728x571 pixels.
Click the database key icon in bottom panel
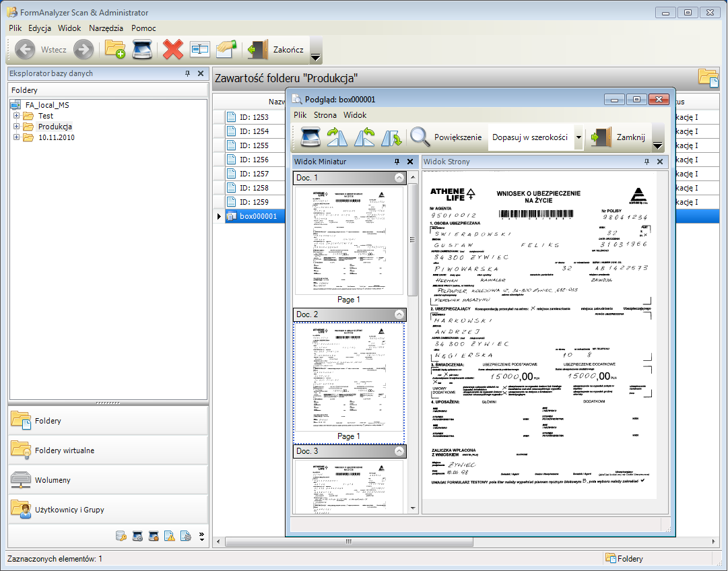(121, 536)
